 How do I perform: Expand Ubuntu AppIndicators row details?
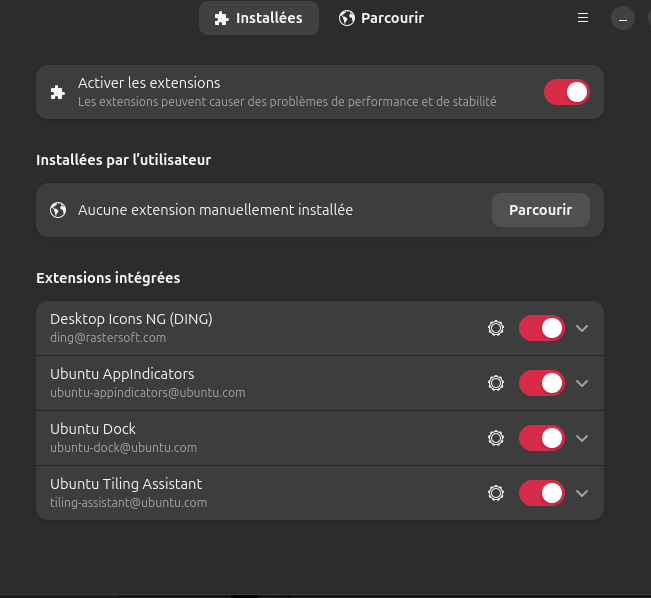point(583,383)
